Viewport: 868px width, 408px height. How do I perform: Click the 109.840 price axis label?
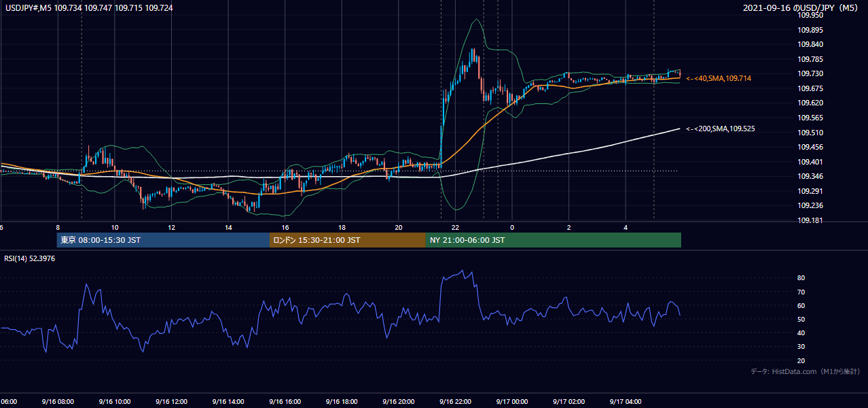coord(810,44)
